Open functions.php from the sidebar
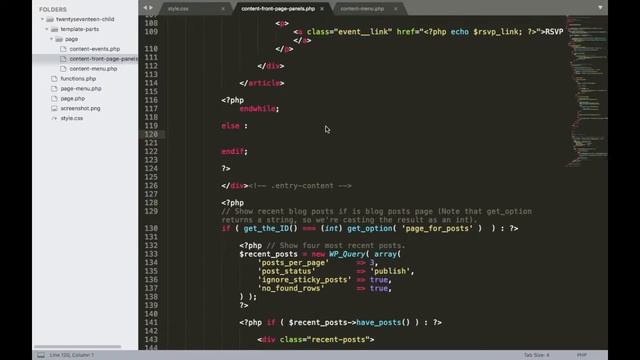The width and height of the screenshot is (640, 360). click(x=78, y=78)
